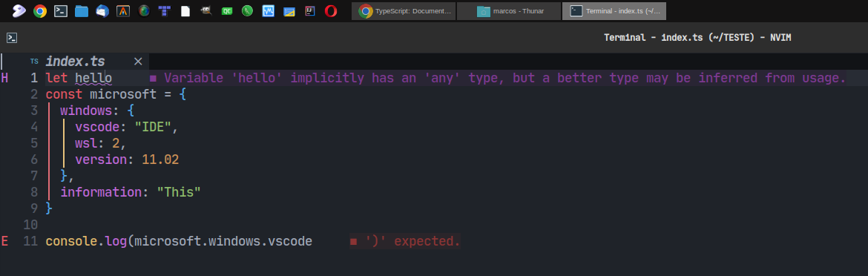Launch IntelliJ IDEA from the panel
The width and height of the screenshot is (868, 276).
310,11
